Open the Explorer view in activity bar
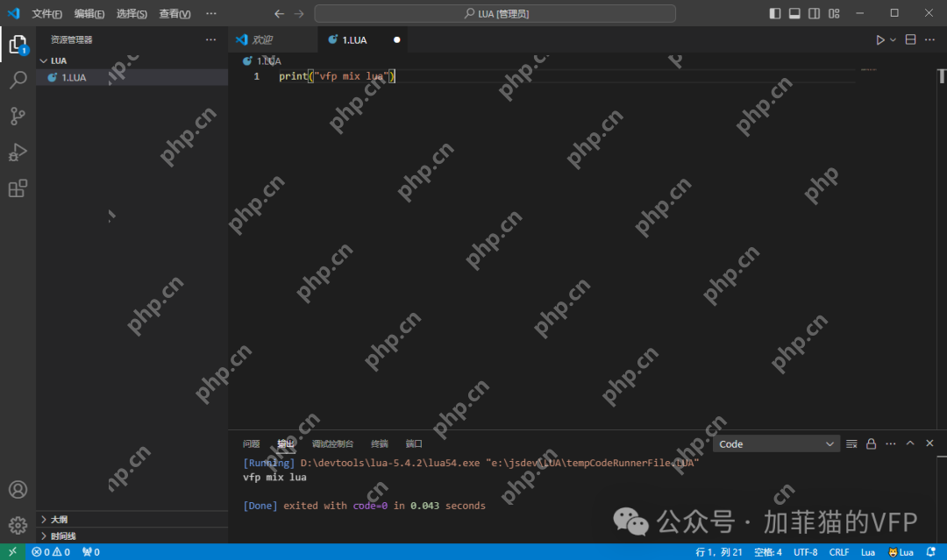The height and width of the screenshot is (560, 947). point(18,44)
